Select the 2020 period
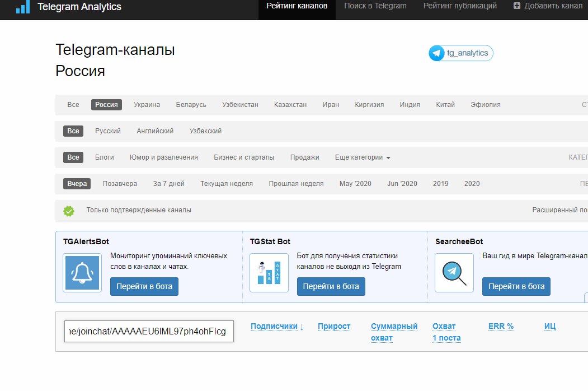 [x=472, y=184]
